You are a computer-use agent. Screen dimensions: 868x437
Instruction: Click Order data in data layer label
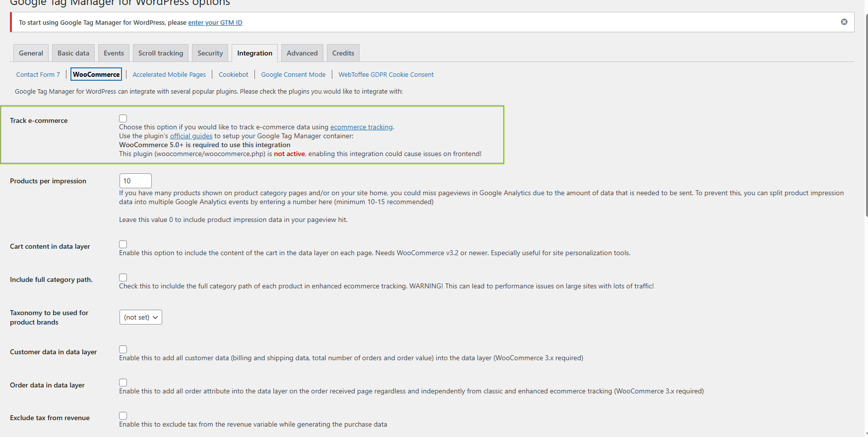pyautogui.click(x=47, y=385)
